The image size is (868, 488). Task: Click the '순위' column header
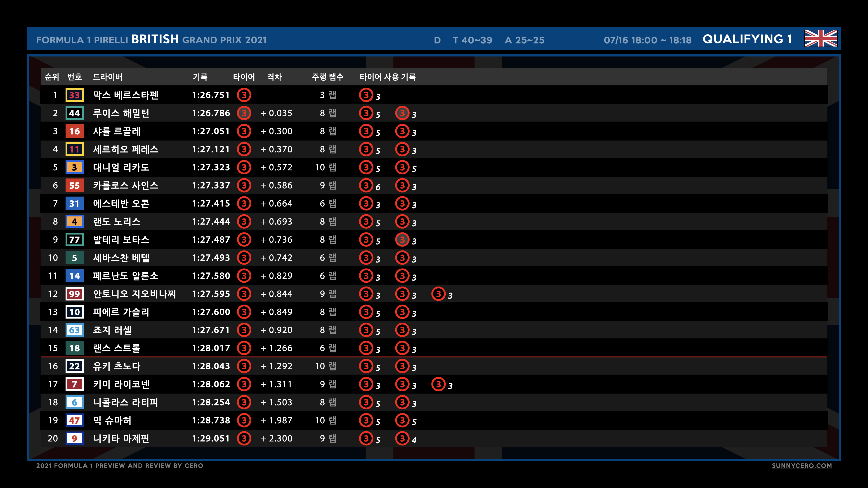coord(52,77)
